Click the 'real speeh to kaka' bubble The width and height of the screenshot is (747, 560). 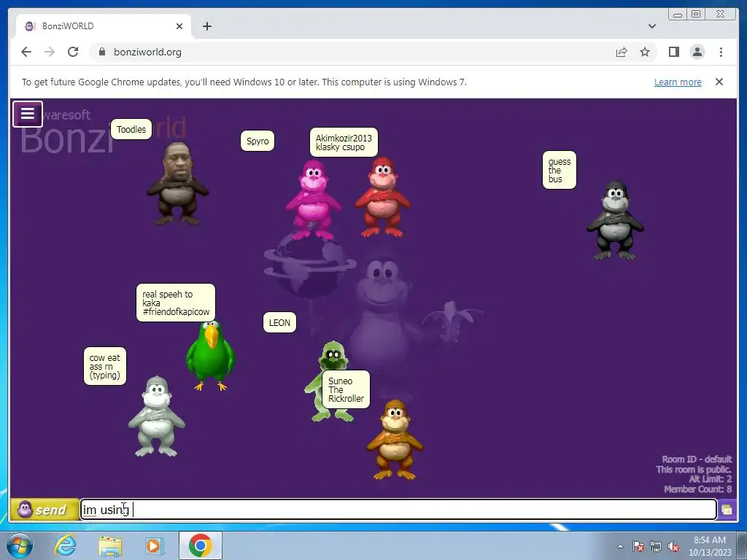pos(176,303)
